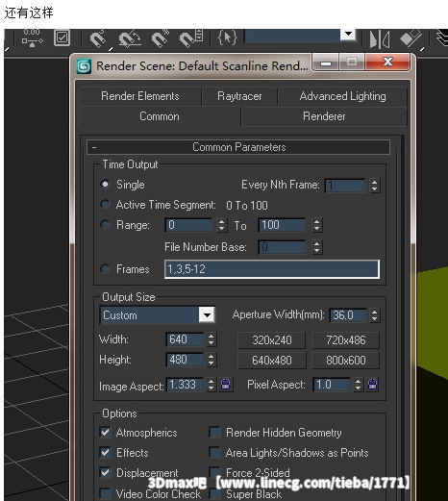Screen dimensions: 448x501
Task: Click the Width value field
Action: 185,339
